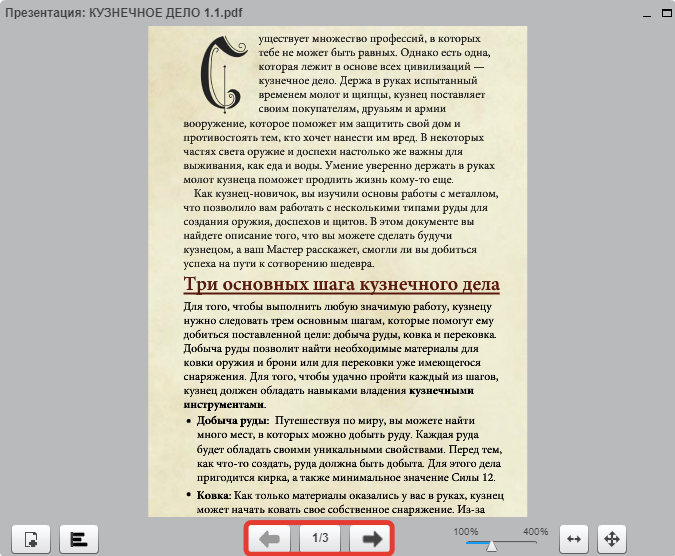This screenshot has width=675, height=556.
Task: Click the bold text 'Добыча руды:'
Action: (233, 421)
